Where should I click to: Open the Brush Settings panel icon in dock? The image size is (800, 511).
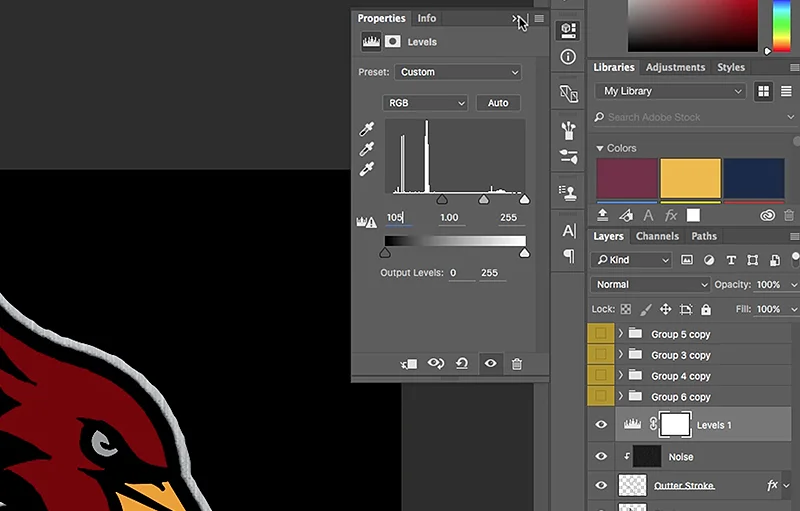568,156
